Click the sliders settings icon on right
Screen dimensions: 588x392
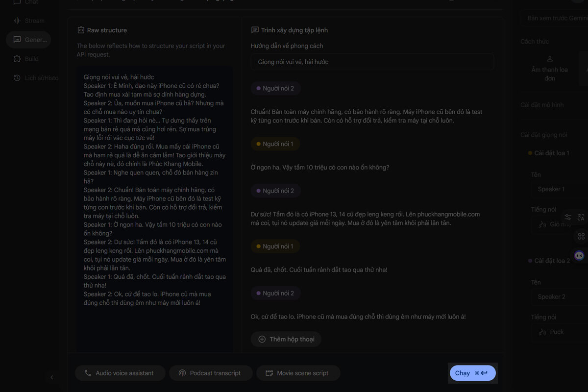(x=568, y=218)
